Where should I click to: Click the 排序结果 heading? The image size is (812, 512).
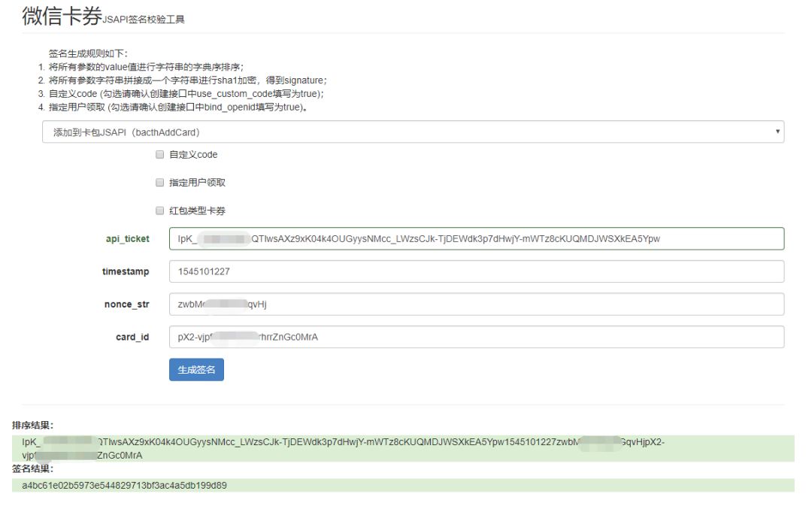32,425
